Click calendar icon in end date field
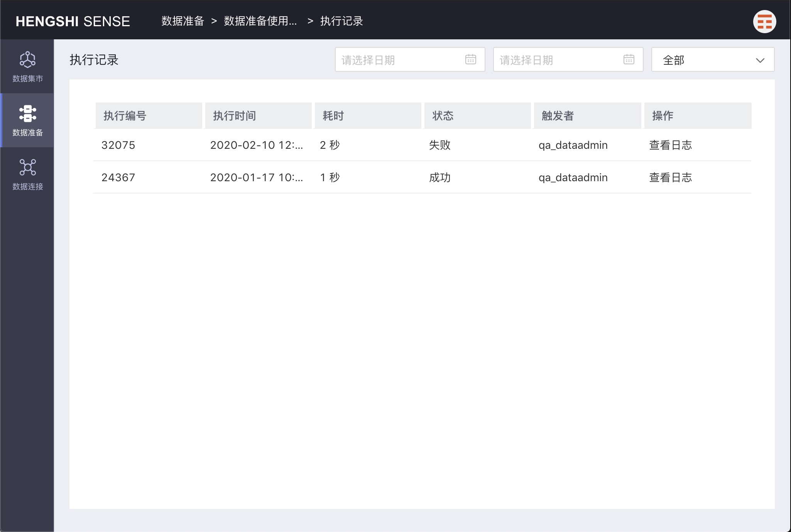This screenshot has height=532, width=791. point(629,59)
